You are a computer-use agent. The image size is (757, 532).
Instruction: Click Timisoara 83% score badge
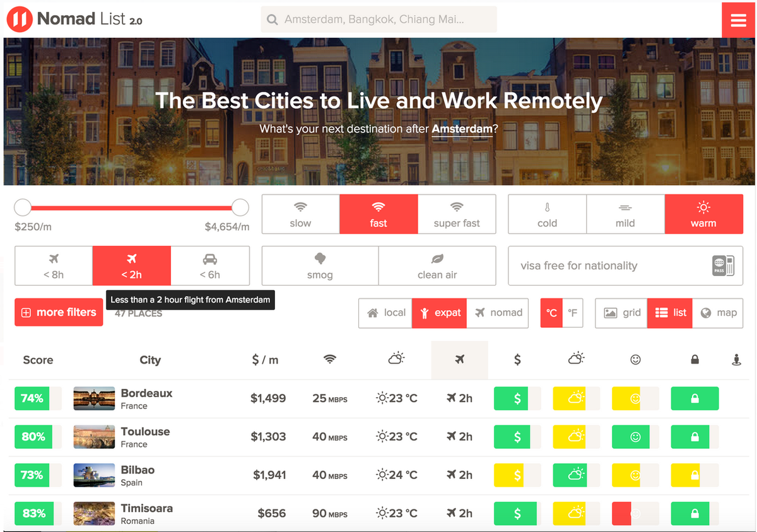[38, 514]
